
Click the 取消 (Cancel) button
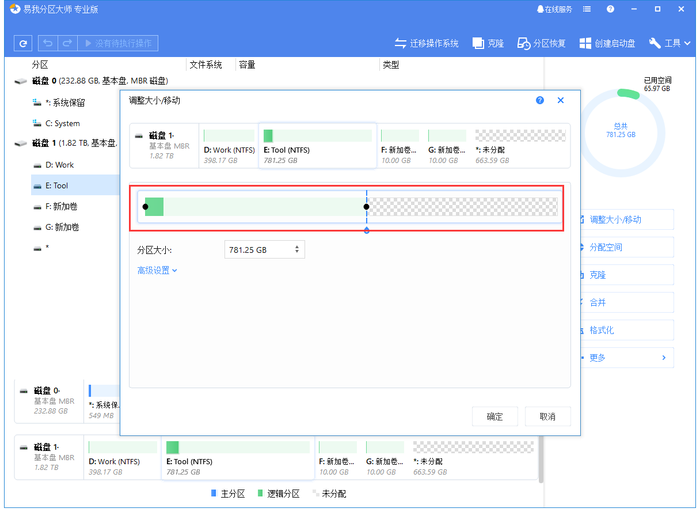click(547, 416)
